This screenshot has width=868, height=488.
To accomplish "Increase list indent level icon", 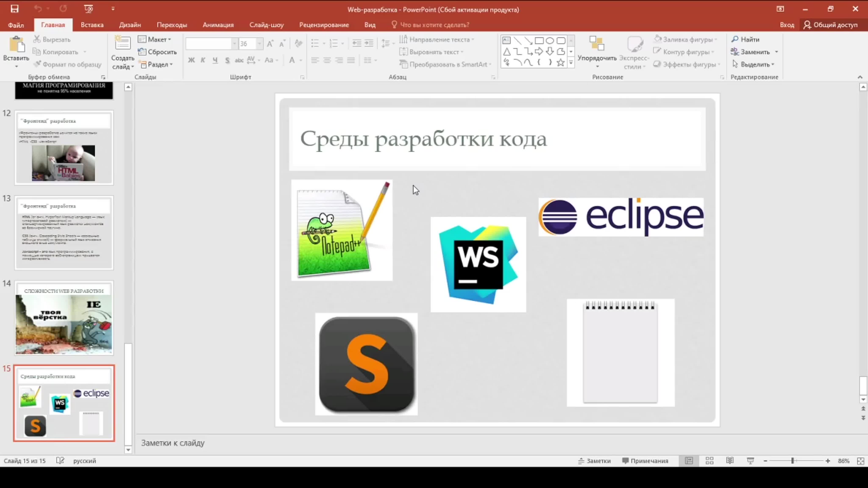I will pyautogui.click(x=369, y=43).
